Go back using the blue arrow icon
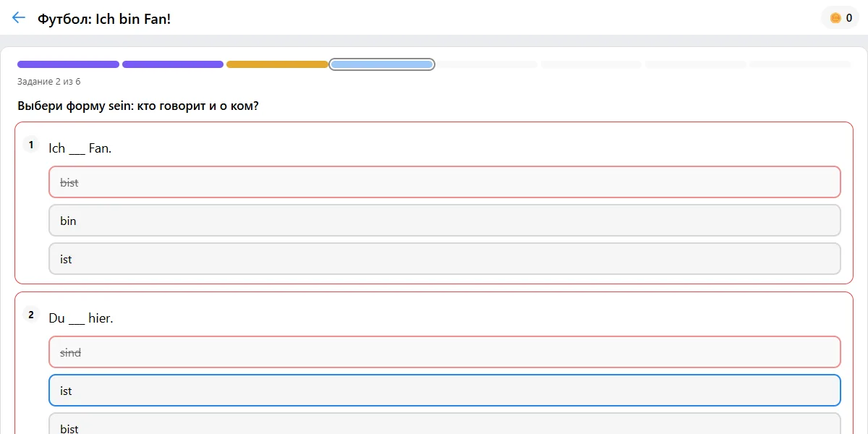This screenshot has height=434, width=868. point(19,18)
